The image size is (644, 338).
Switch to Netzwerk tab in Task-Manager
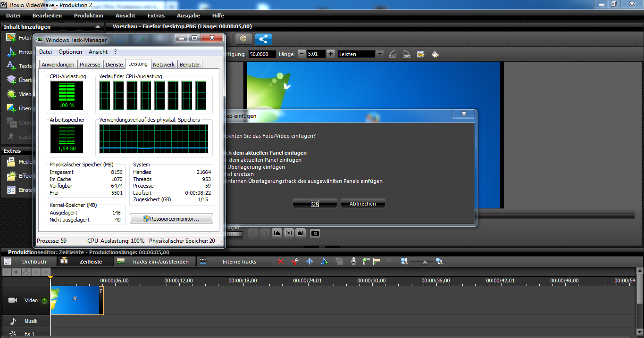click(x=164, y=65)
